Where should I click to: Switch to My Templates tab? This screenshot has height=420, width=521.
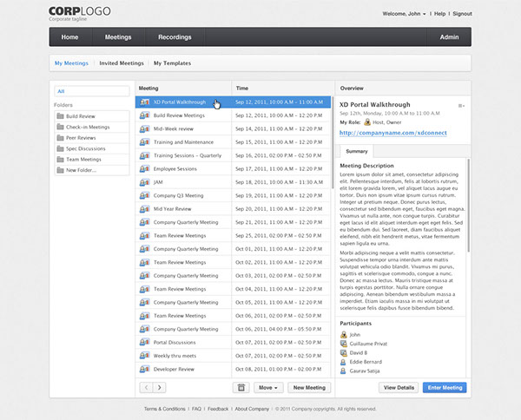tap(172, 63)
